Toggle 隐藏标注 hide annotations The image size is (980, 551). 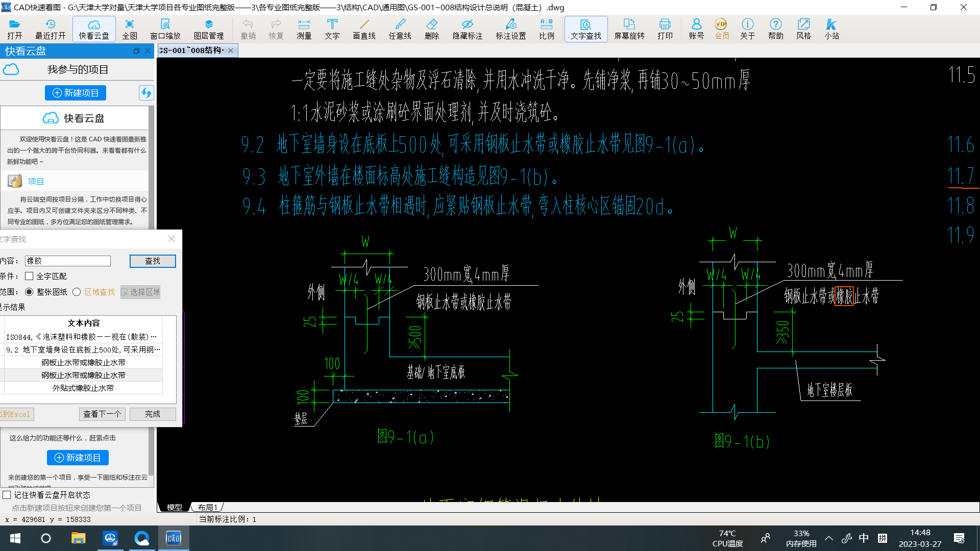(468, 29)
